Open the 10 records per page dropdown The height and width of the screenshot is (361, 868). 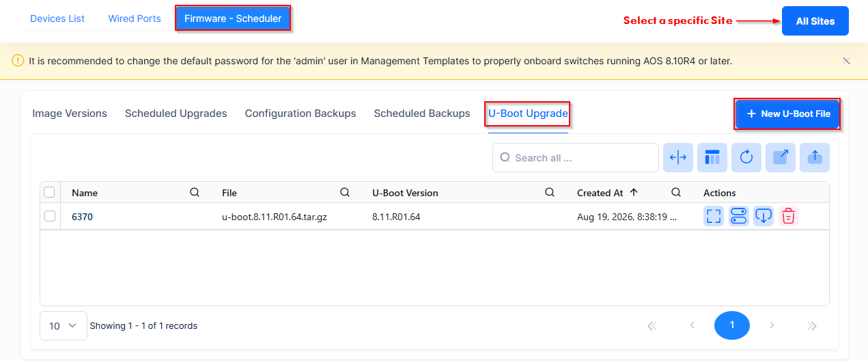[x=64, y=325]
